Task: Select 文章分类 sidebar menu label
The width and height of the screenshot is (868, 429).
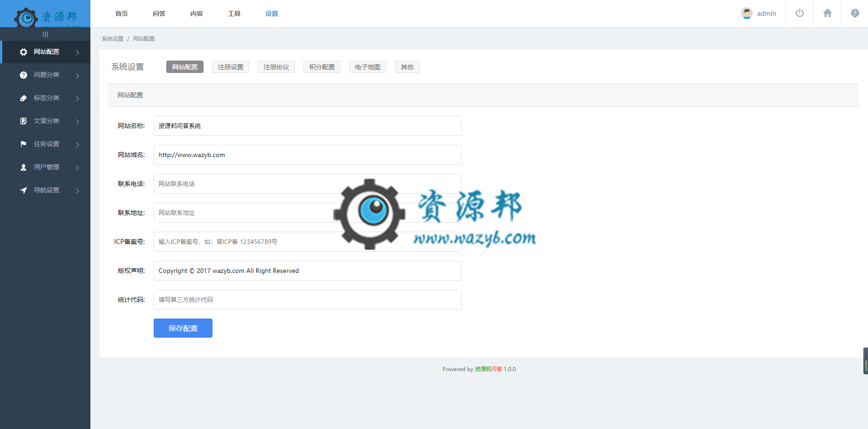Action: click(47, 121)
